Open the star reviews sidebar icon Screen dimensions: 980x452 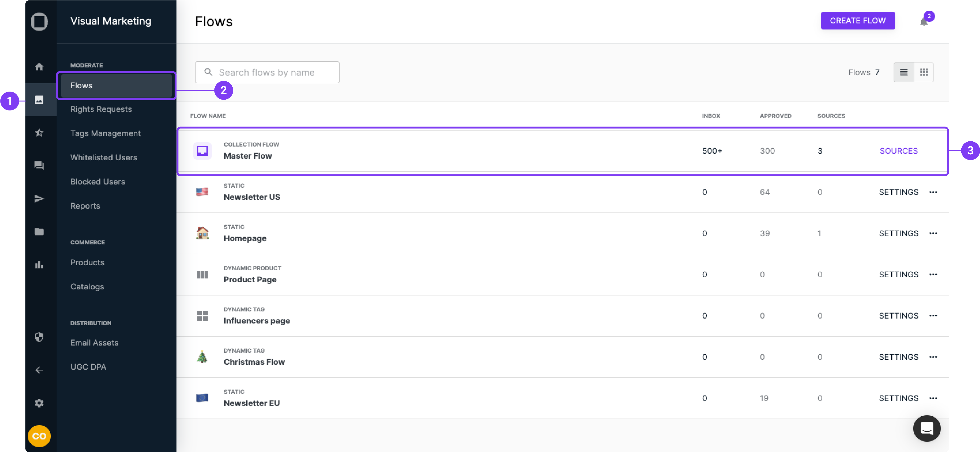(39, 132)
